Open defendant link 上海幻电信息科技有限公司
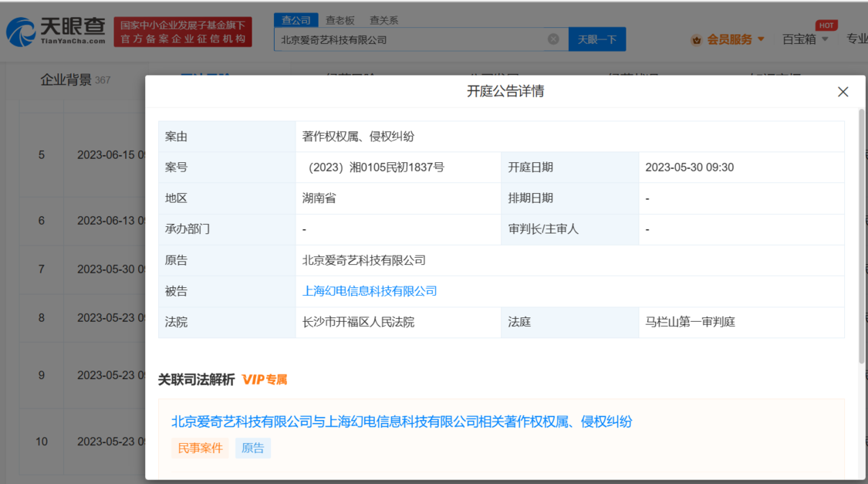This screenshot has width=868, height=484. coord(370,291)
